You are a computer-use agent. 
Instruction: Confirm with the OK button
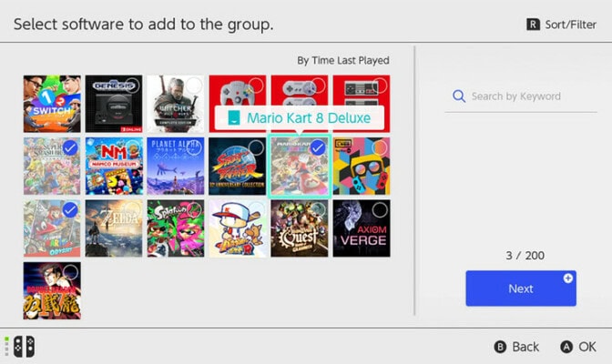[x=577, y=347]
